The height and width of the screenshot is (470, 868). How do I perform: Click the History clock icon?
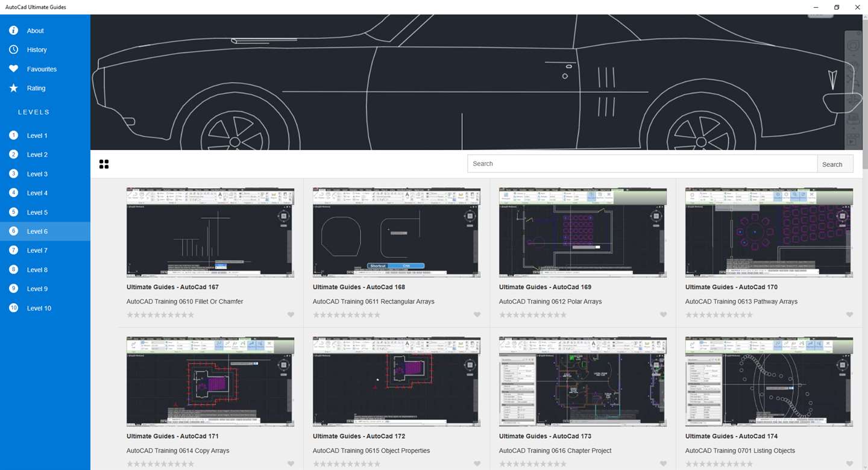tap(14, 49)
